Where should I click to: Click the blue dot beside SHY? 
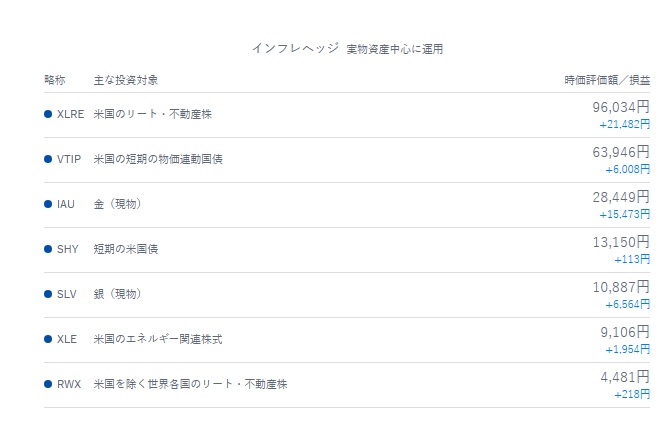click(x=48, y=249)
